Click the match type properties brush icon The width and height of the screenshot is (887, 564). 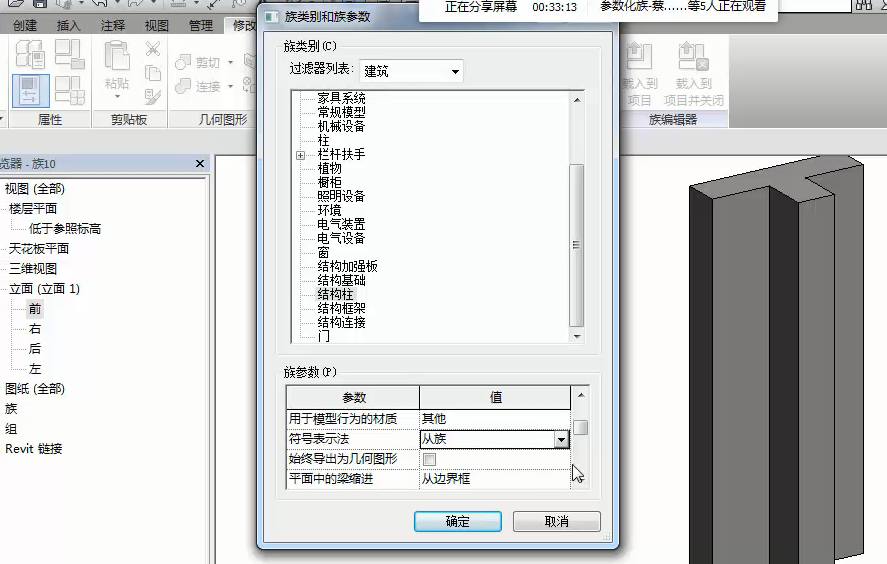tap(153, 97)
